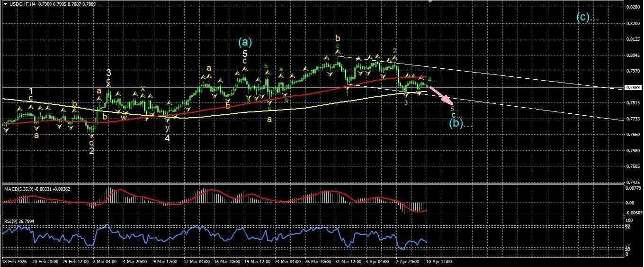Click the 4 Mar 20:00 time label
This screenshot has height=267, width=644.
click(x=135, y=262)
